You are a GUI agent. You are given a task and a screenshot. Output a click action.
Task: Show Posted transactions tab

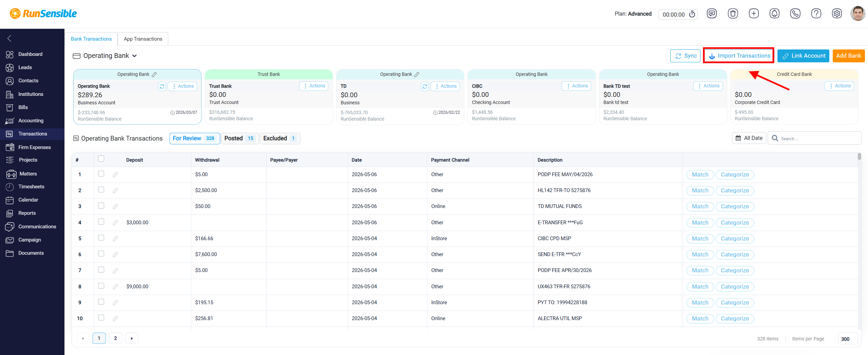pos(239,139)
